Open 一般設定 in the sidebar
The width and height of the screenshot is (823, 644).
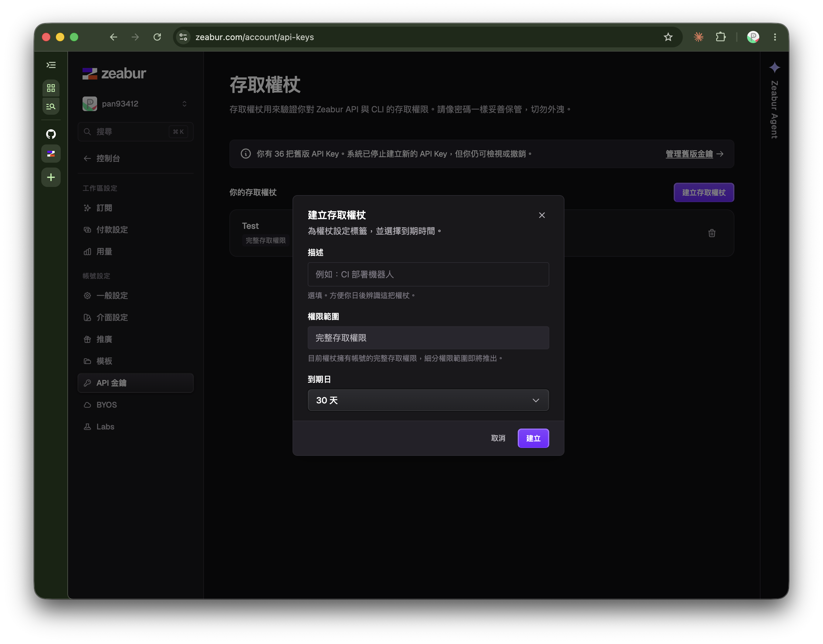pyautogui.click(x=135, y=296)
